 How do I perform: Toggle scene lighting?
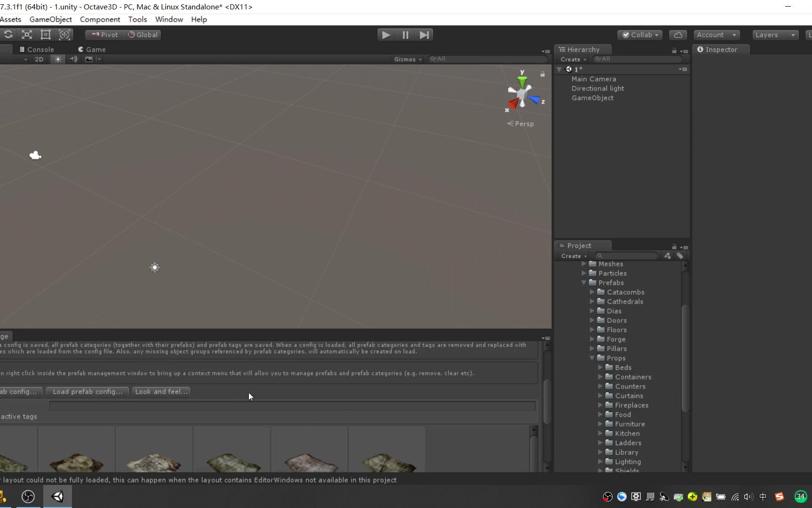click(x=58, y=59)
